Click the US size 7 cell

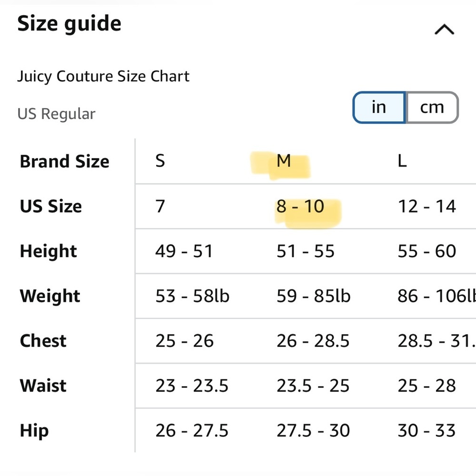(x=160, y=207)
